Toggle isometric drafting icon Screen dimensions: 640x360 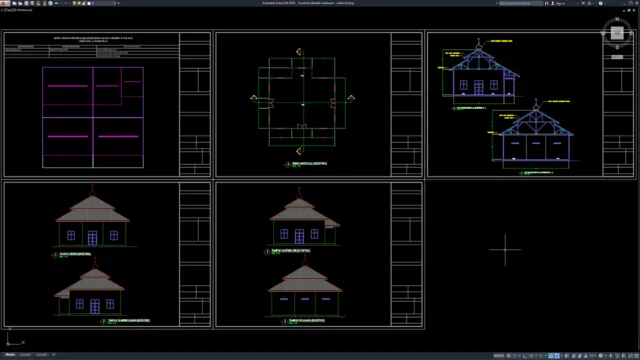541,356
